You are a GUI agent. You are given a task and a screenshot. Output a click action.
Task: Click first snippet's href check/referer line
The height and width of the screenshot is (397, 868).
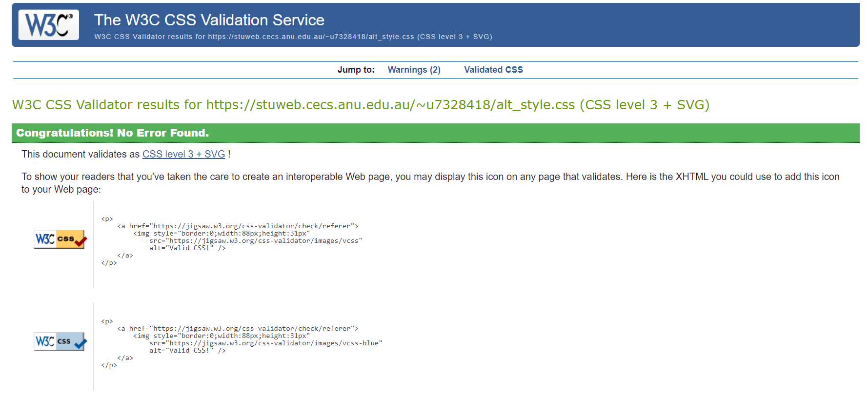pyautogui.click(x=238, y=226)
